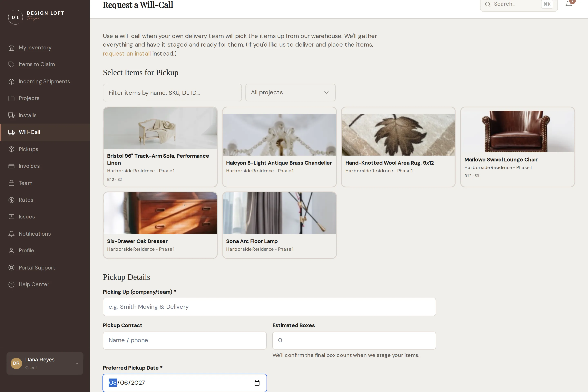This screenshot has width=588, height=392.
Task: Expand the Dana Reyes account menu
Action: [x=45, y=363]
